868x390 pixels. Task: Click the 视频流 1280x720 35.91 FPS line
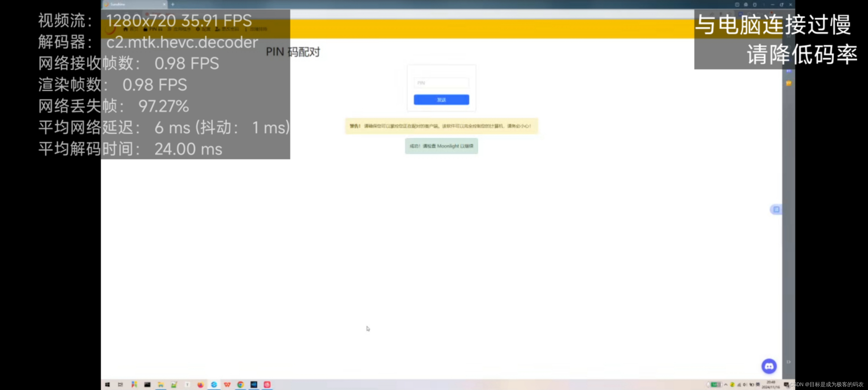(x=145, y=21)
